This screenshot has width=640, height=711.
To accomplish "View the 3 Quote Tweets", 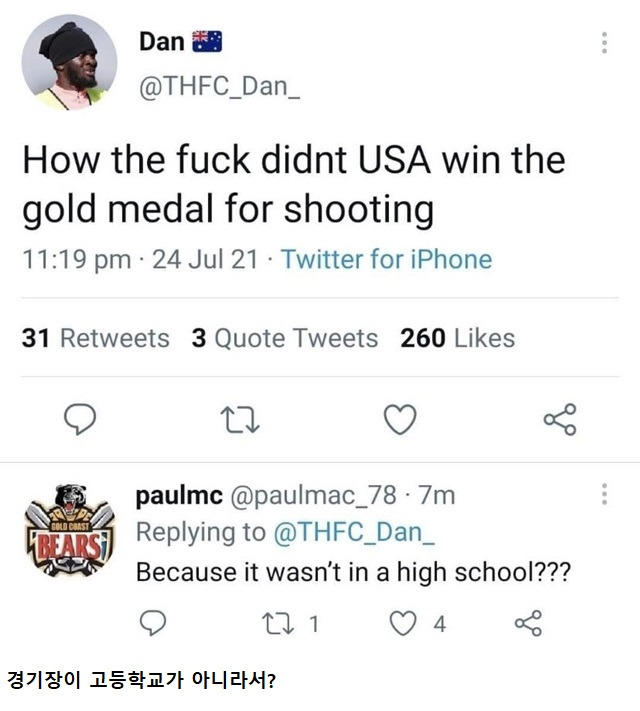I will coord(285,338).
